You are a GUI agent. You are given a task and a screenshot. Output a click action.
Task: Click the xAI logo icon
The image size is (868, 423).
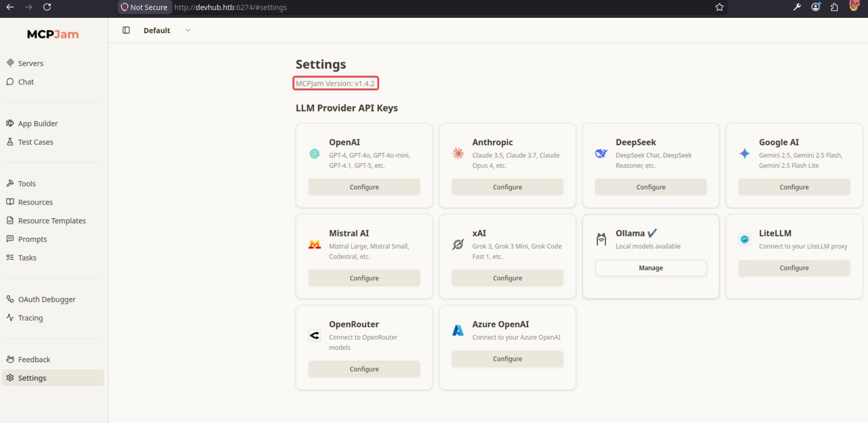point(458,244)
